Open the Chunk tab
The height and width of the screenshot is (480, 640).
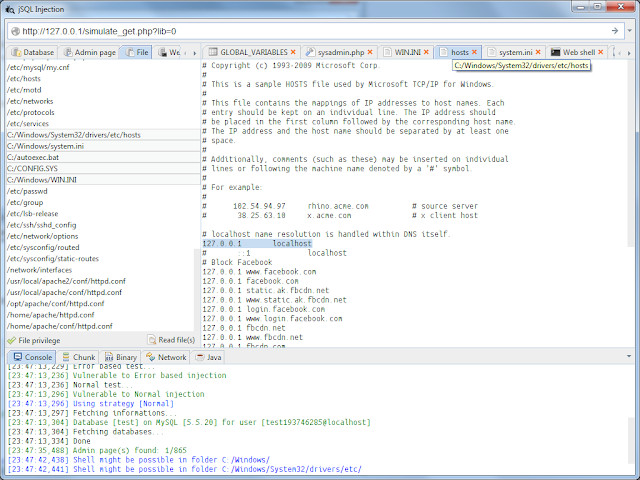[x=79, y=357]
